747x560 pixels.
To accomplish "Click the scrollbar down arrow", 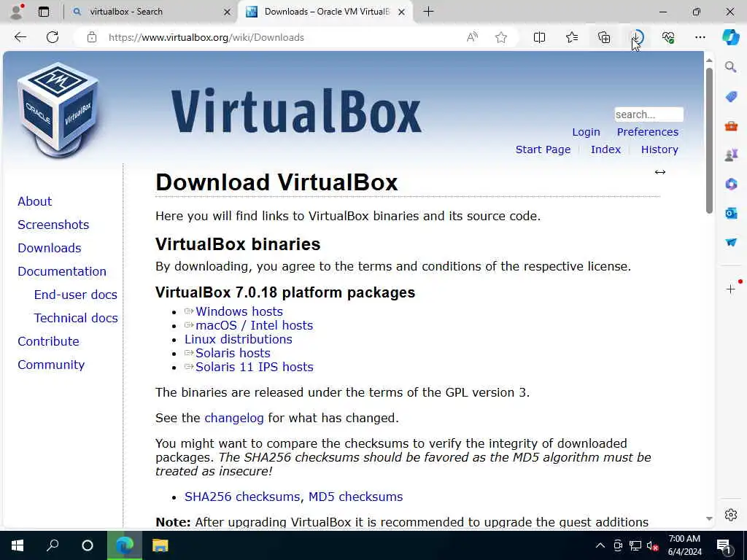I will [709, 518].
